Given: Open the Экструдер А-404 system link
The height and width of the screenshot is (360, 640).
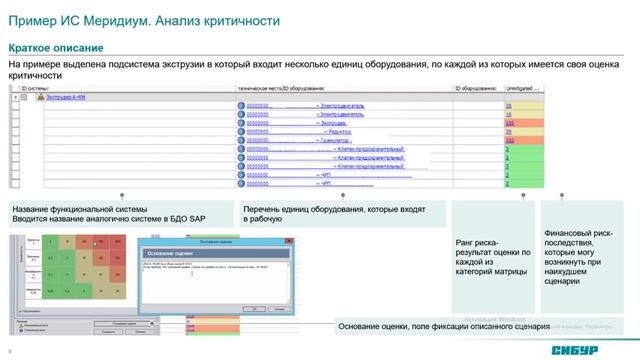Looking at the screenshot, I should pyautogui.click(x=66, y=97).
